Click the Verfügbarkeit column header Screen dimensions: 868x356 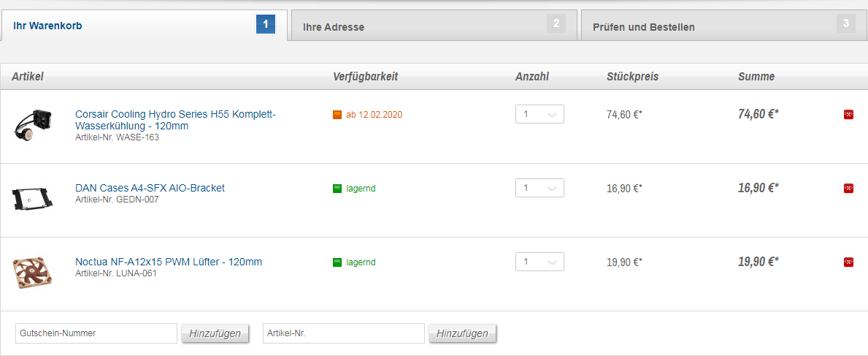tap(365, 77)
